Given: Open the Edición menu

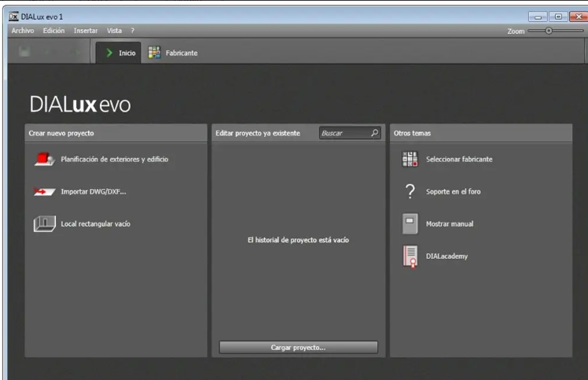Looking at the screenshot, I should coord(53,31).
